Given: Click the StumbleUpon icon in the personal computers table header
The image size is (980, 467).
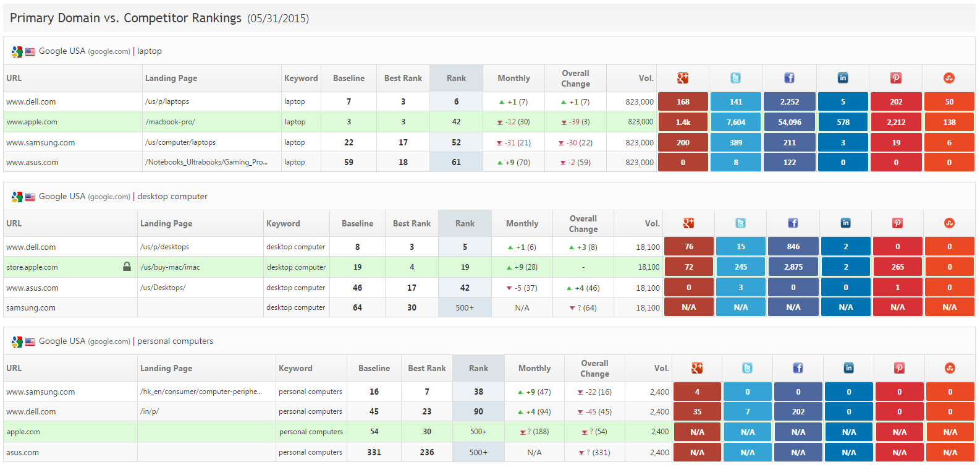Looking at the screenshot, I should (x=950, y=368).
